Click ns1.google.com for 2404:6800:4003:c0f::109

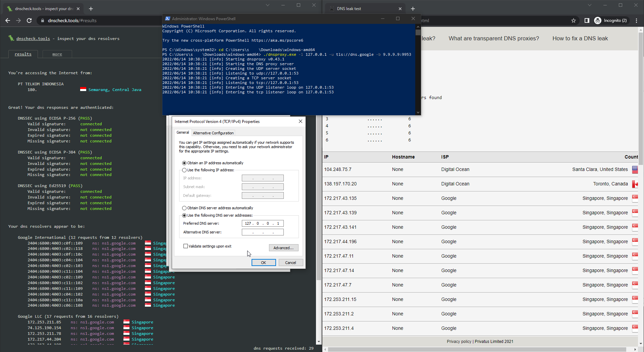pyautogui.click(x=119, y=243)
